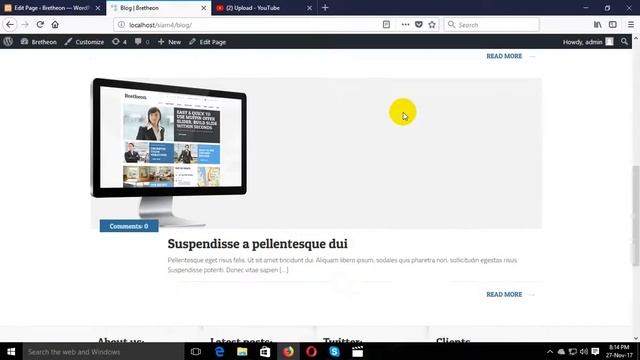Open a new browser tab with plus
This screenshot has width=640, height=360.
point(325,7)
